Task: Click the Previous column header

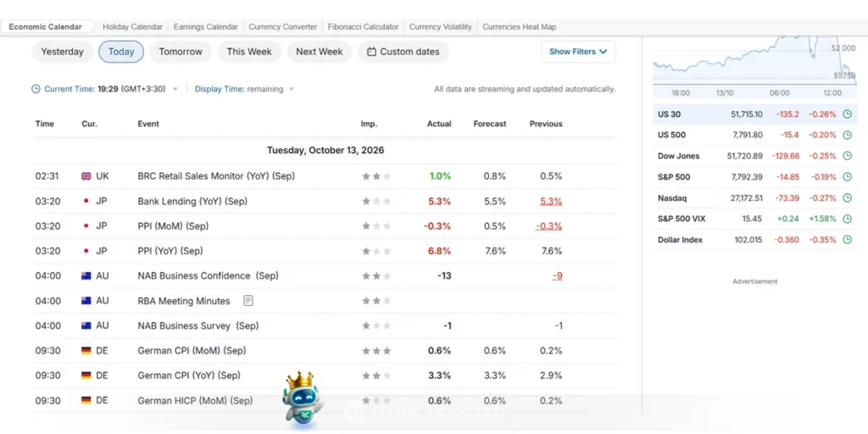Action: click(546, 124)
